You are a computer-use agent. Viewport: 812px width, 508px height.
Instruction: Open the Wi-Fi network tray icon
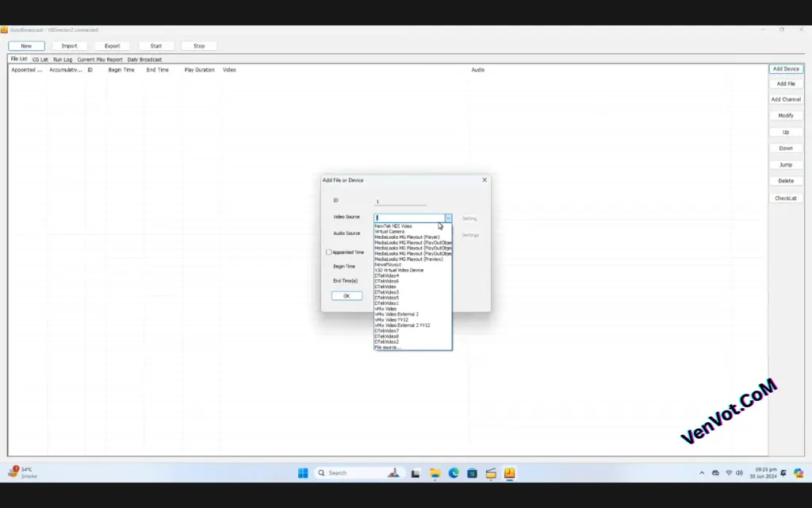[x=729, y=473]
